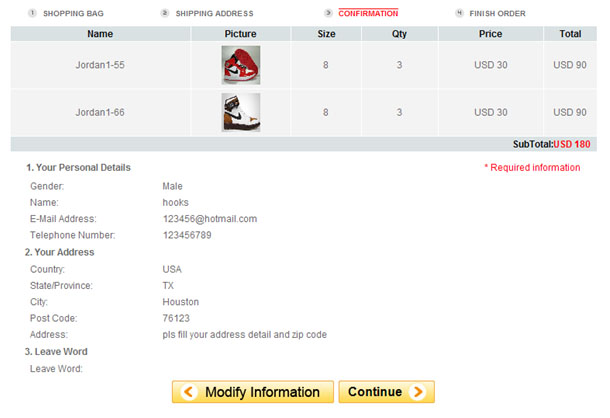Click the Qty column header
The image size is (610, 418).
point(399,34)
